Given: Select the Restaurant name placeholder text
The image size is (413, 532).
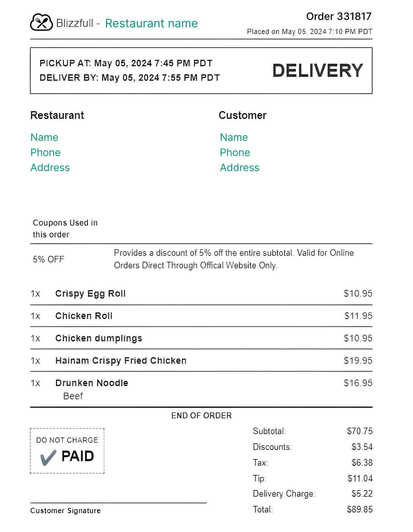Looking at the screenshot, I should 151,23.
